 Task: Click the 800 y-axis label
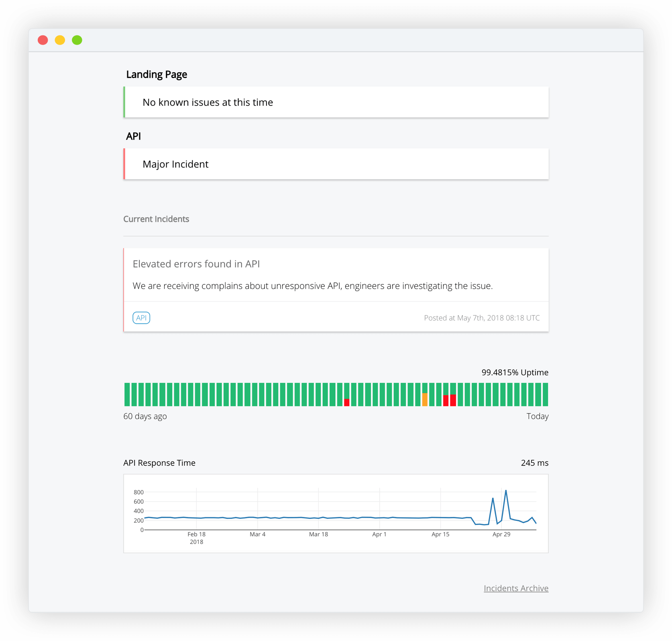(138, 492)
